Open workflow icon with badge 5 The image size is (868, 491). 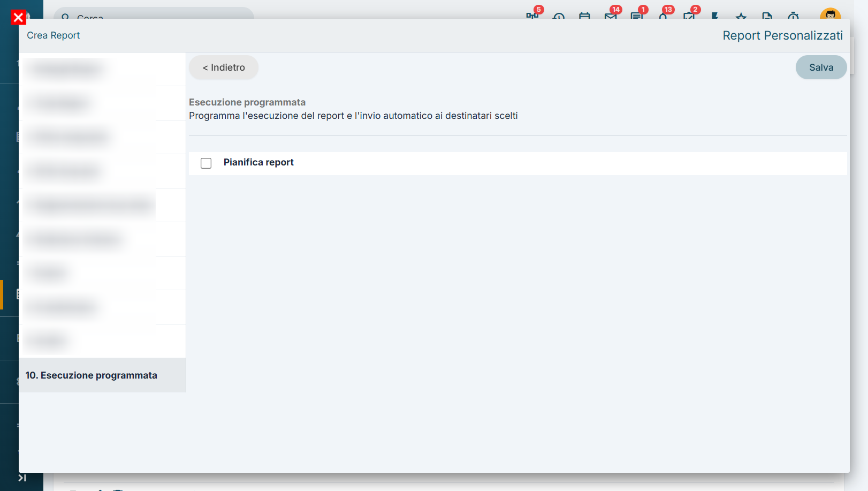532,16
